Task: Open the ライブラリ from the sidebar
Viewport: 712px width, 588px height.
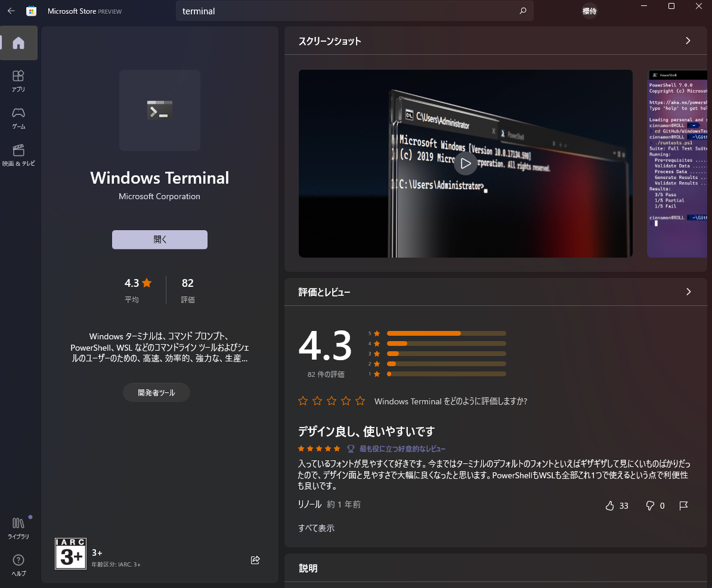Action: tap(18, 527)
